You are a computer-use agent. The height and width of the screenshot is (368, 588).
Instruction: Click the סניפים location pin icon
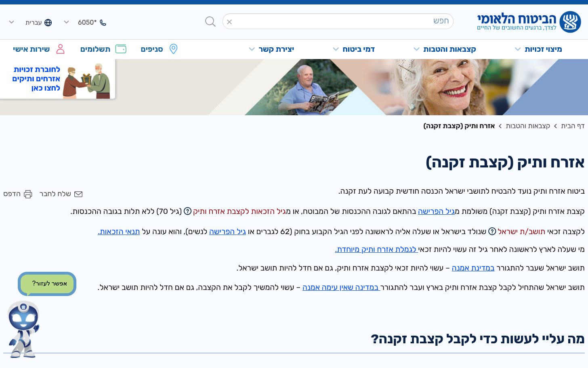pos(173,49)
